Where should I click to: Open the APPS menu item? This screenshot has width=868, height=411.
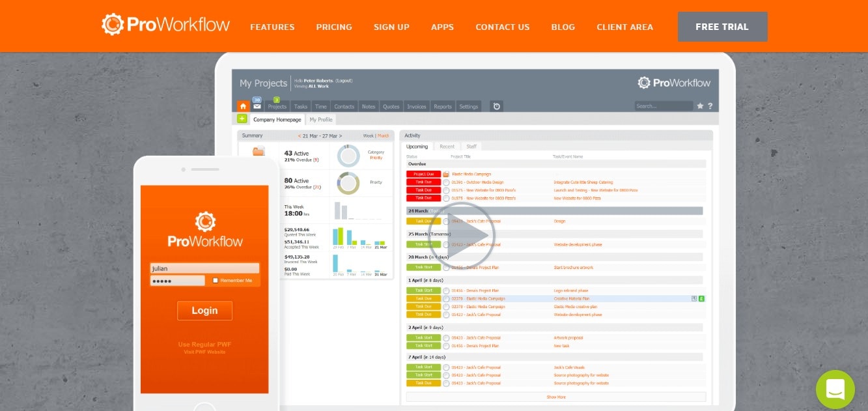point(442,27)
